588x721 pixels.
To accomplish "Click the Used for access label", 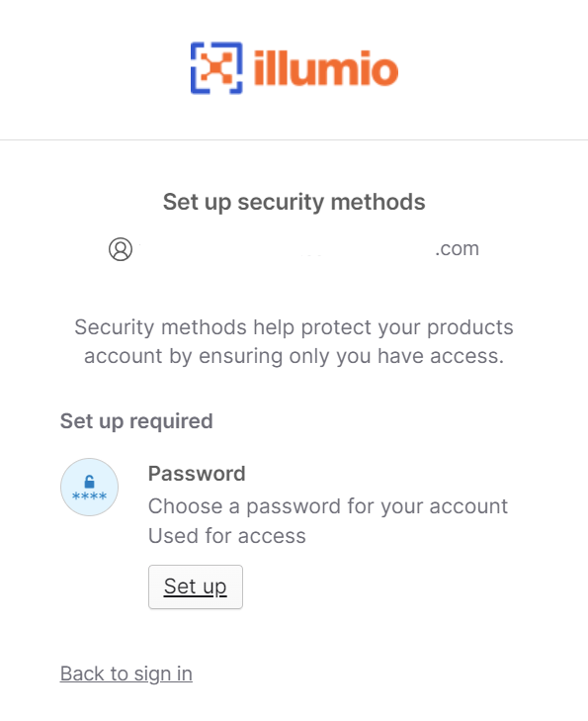I will [x=227, y=536].
